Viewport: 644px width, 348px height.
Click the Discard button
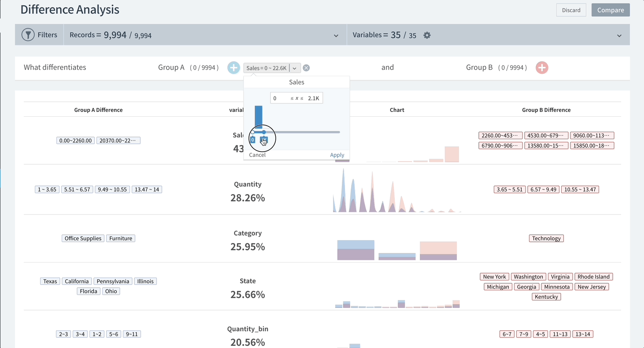571,10
